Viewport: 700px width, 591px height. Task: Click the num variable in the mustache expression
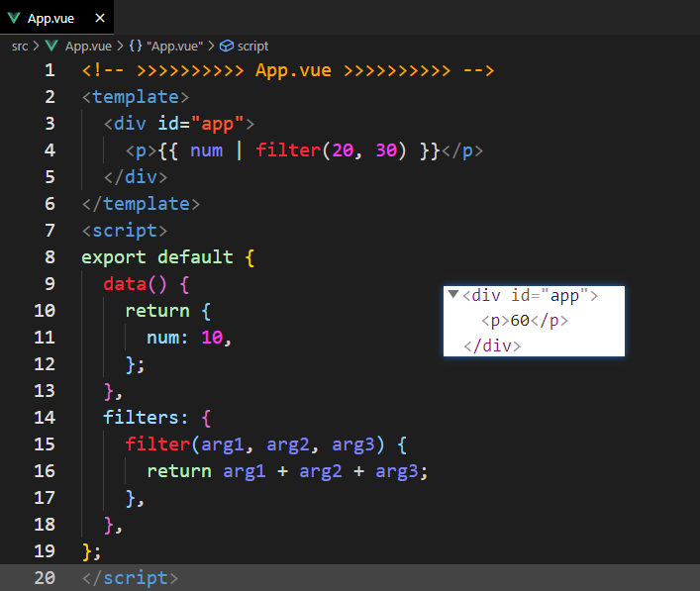point(206,150)
